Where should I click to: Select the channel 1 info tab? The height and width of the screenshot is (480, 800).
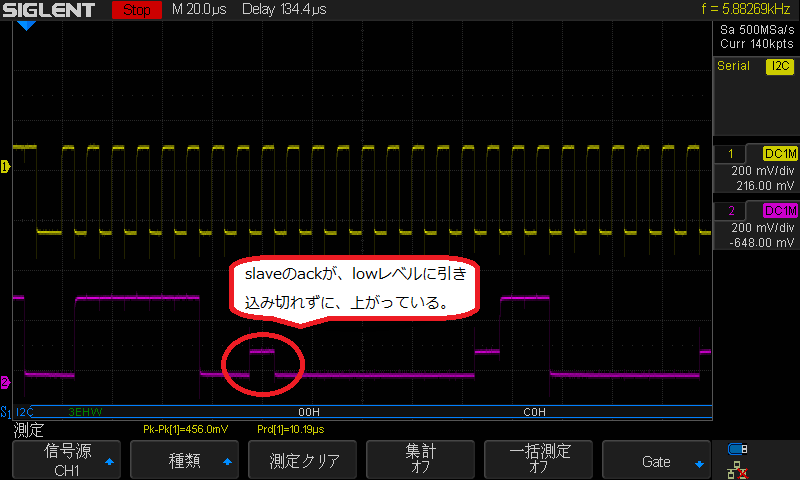(730, 154)
